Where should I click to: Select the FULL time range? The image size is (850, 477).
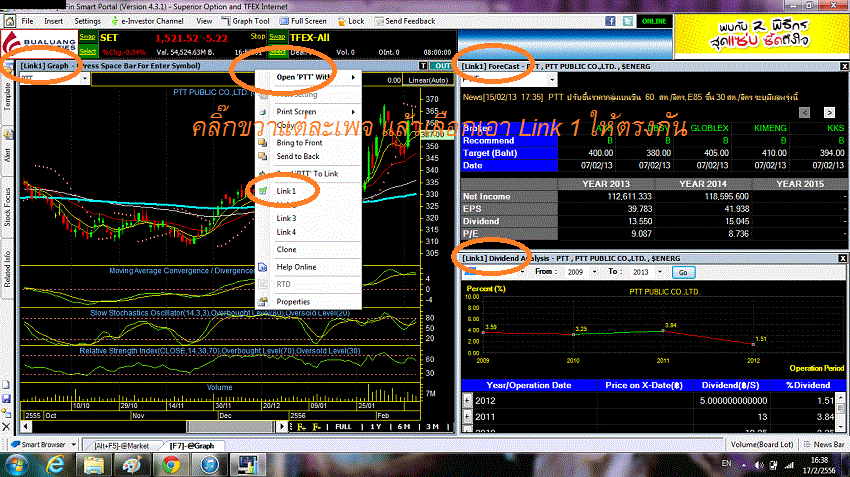[343, 427]
